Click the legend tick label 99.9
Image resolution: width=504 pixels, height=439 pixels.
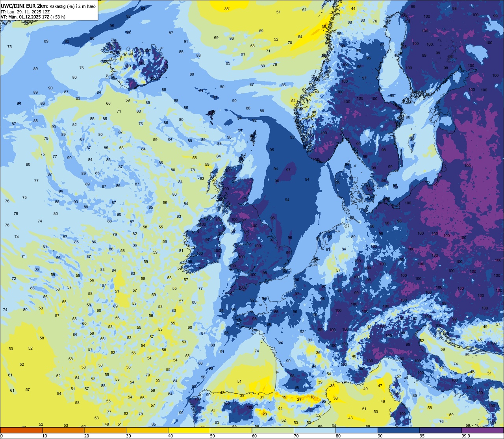[465, 436]
